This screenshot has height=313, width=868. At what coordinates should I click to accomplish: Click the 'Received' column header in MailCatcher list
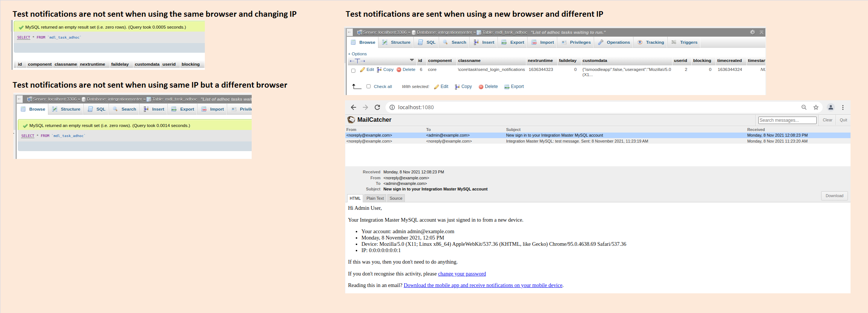[756, 130]
